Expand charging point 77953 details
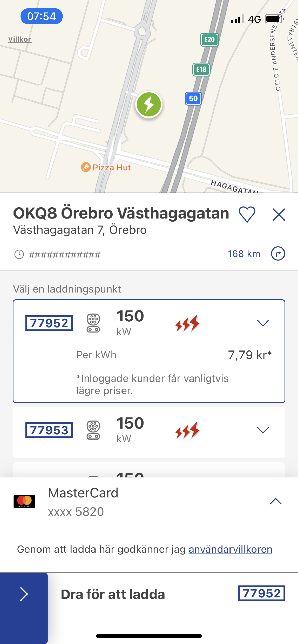 tap(263, 430)
